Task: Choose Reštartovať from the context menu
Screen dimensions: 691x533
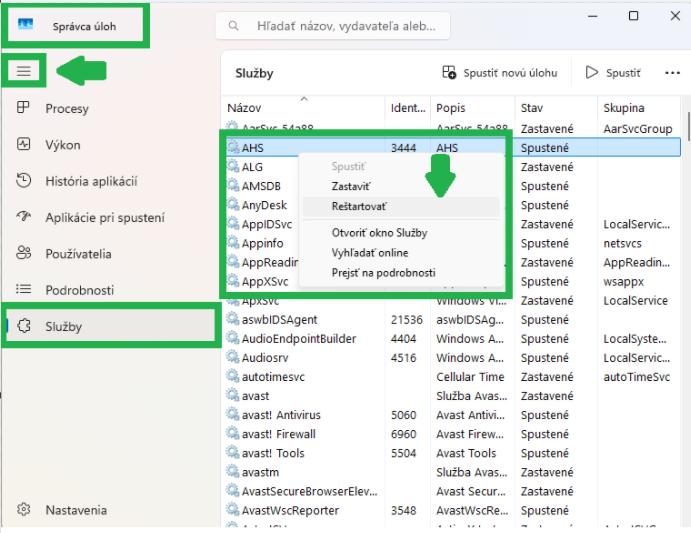Action: [358, 206]
